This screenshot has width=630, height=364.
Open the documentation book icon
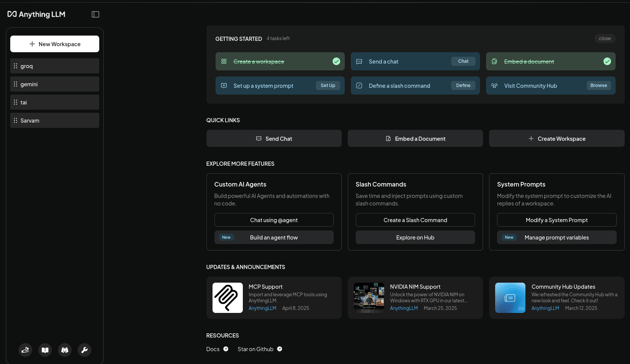(45, 350)
